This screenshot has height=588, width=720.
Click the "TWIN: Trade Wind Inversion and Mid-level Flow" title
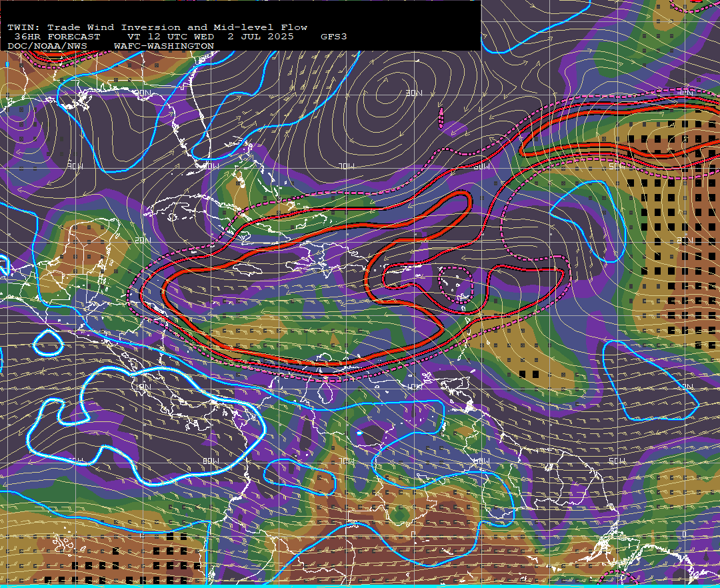coord(157,27)
